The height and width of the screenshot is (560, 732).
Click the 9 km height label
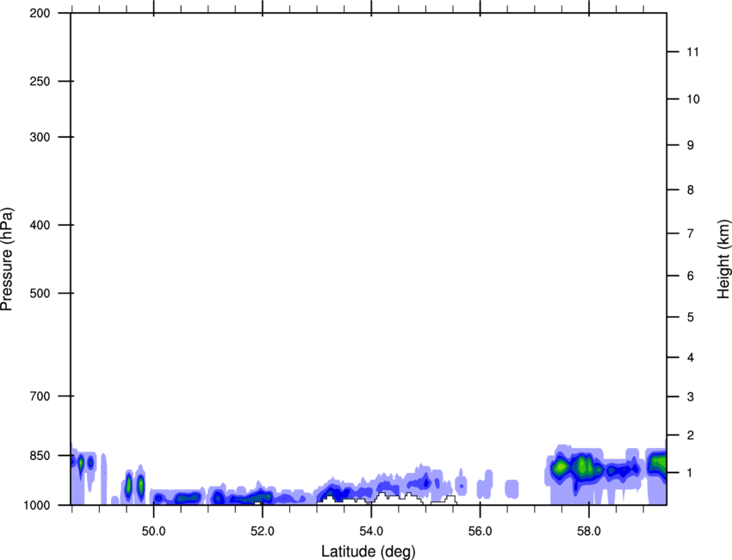coord(691,146)
